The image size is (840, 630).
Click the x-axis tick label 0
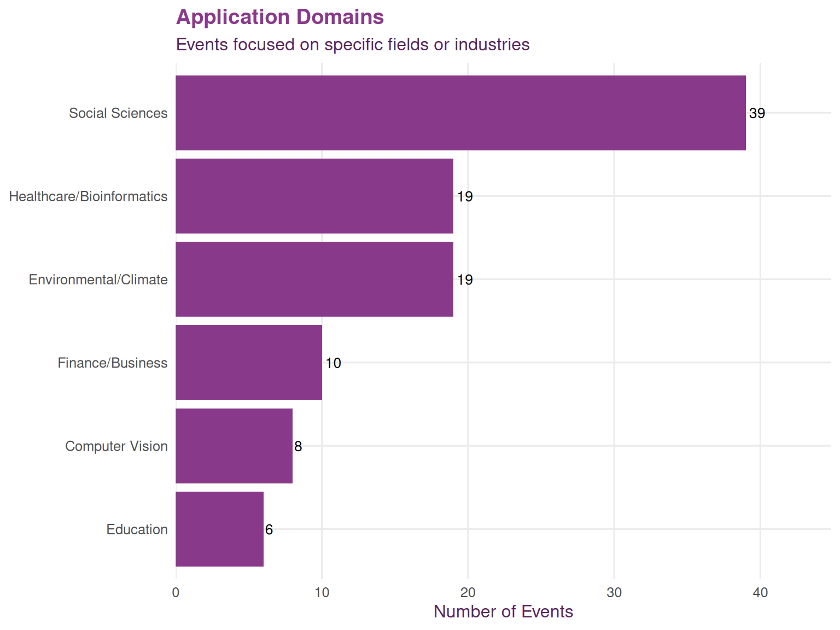coord(176,593)
